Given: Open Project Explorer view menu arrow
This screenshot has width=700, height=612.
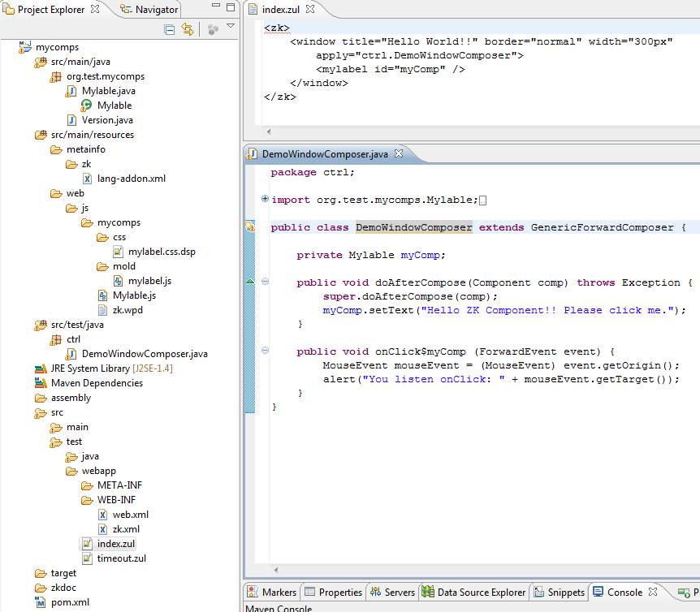Looking at the screenshot, I should click(231, 26).
